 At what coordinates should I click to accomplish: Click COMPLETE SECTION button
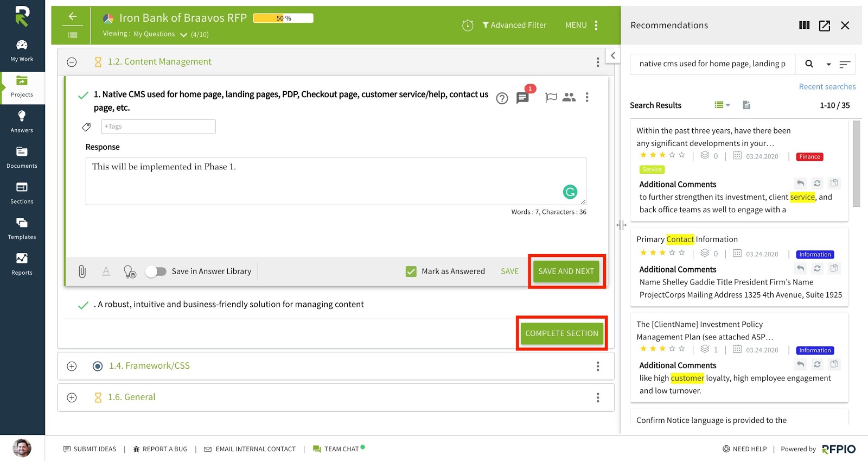[x=561, y=333]
